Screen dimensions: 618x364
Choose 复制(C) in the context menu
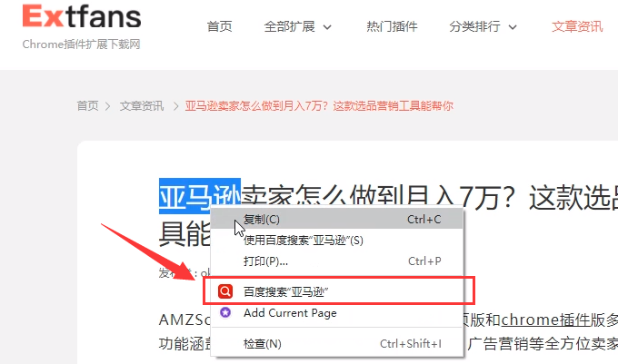click(x=337, y=219)
